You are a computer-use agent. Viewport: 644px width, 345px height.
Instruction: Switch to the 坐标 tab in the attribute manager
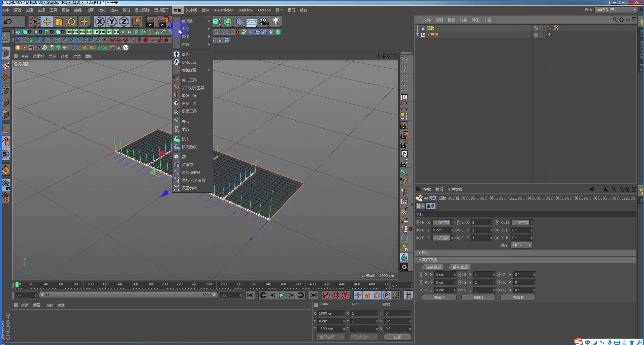point(430,206)
